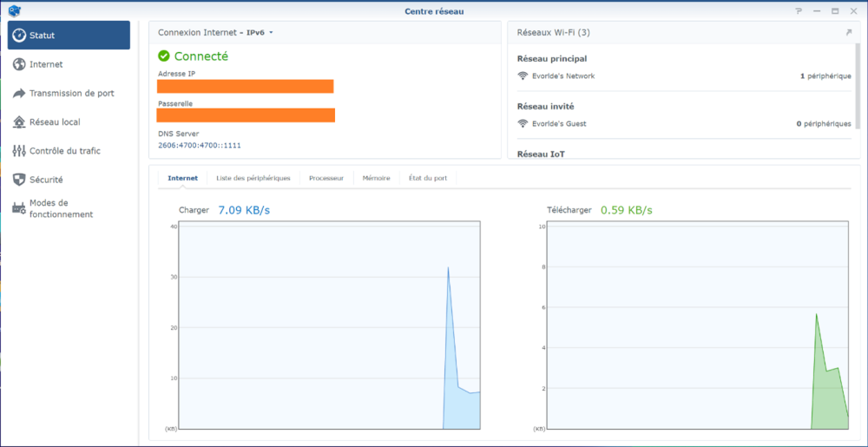
Task: Click the 0 périphériques count
Action: pos(824,123)
